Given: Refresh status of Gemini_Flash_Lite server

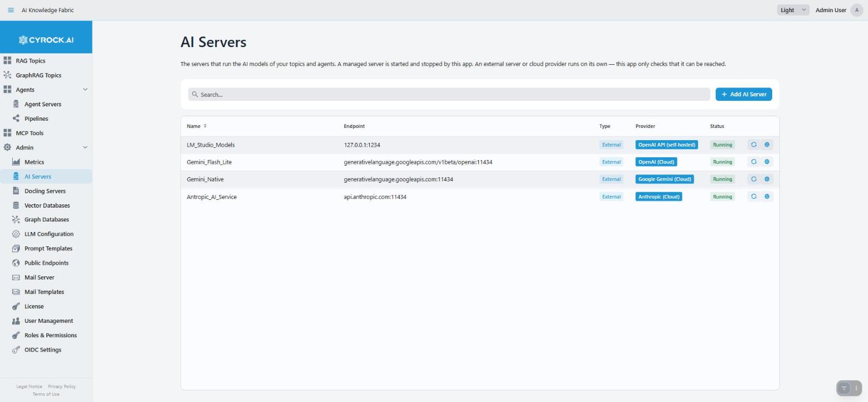Looking at the screenshot, I should click(x=753, y=162).
